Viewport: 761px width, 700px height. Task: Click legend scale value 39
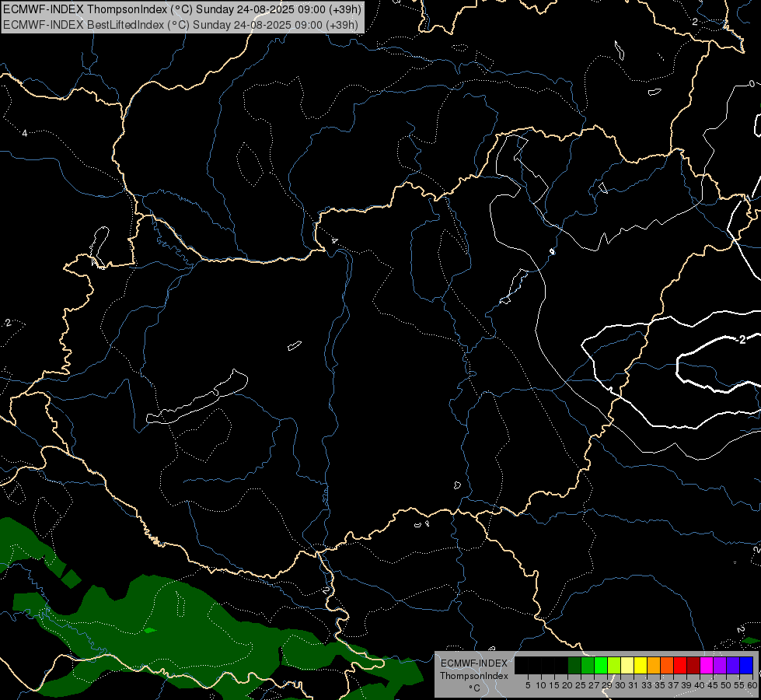coord(686,685)
